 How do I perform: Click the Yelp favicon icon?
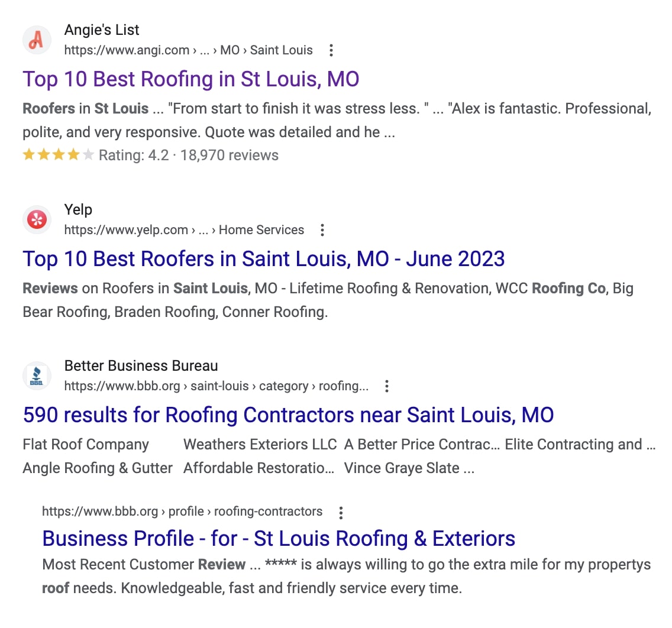(x=37, y=220)
